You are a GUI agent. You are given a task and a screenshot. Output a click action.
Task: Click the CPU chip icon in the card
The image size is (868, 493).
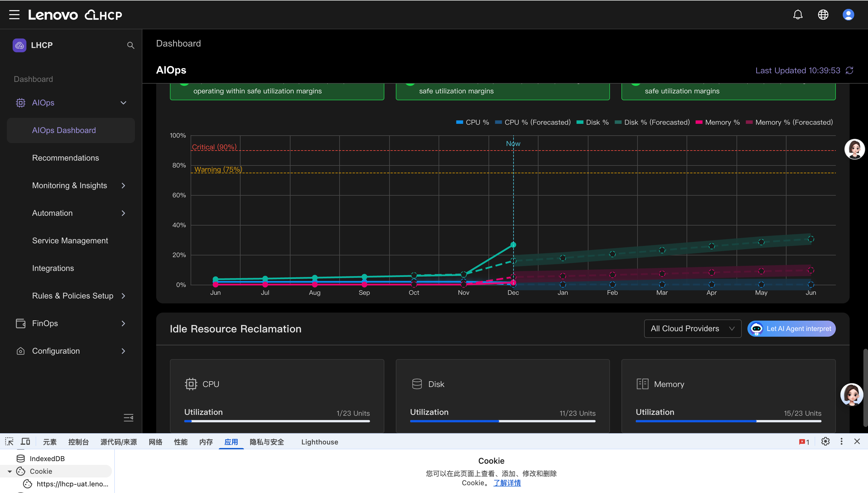tap(191, 384)
